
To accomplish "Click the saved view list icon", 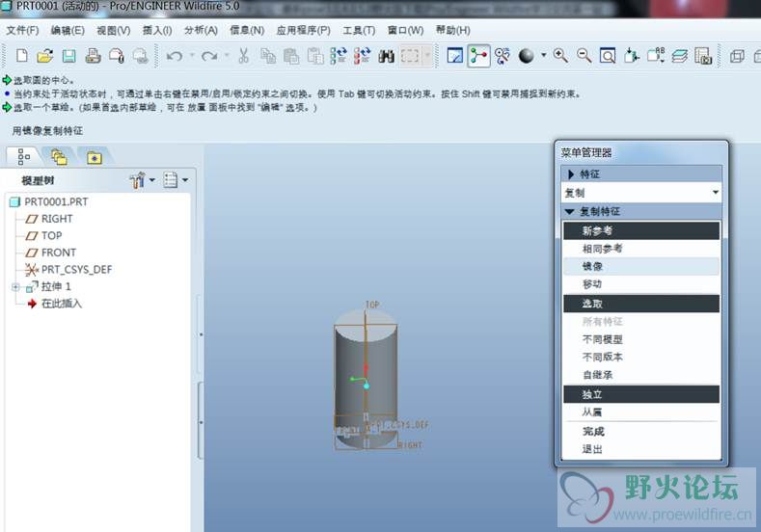I will (x=656, y=56).
